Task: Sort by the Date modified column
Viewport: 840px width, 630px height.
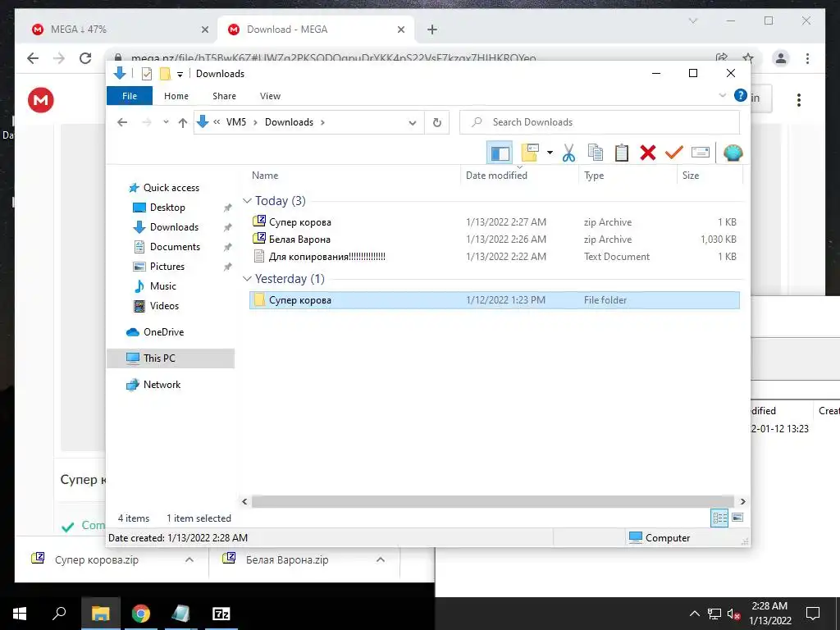Action: 496,176
